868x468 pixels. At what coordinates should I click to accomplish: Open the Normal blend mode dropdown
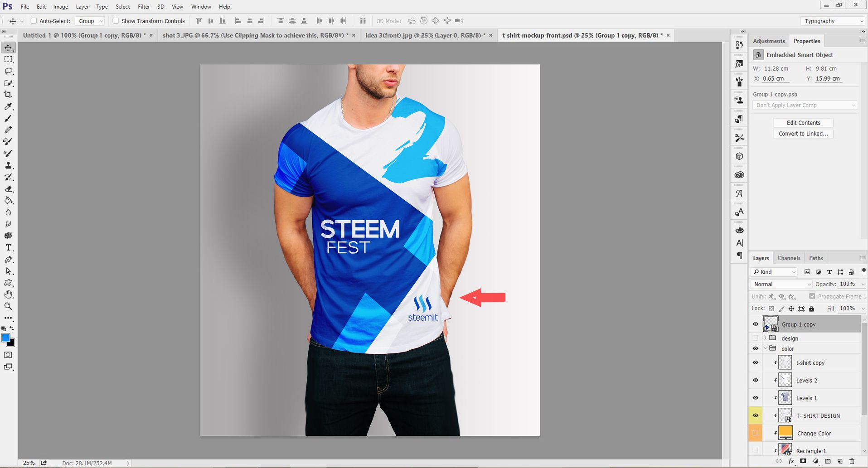781,284
